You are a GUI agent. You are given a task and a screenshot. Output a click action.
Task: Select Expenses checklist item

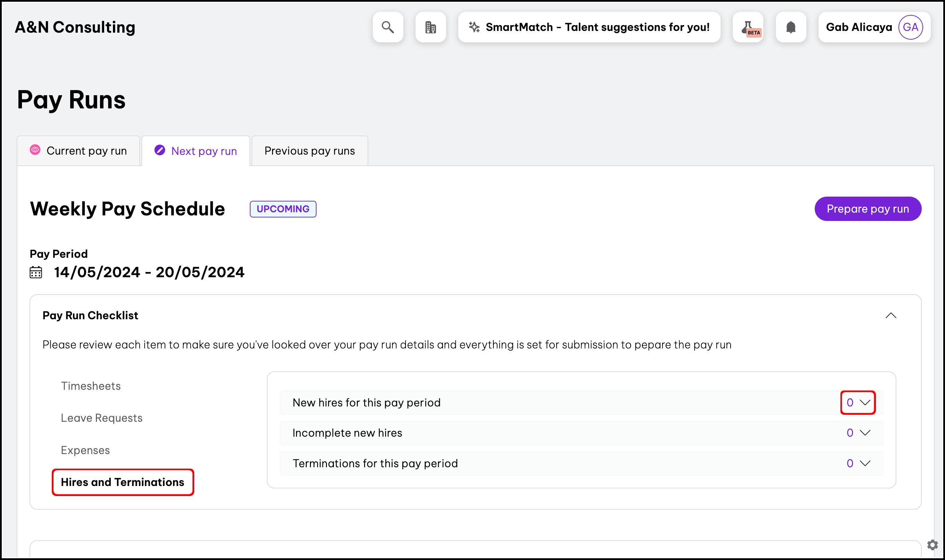[x=85, y=450]
